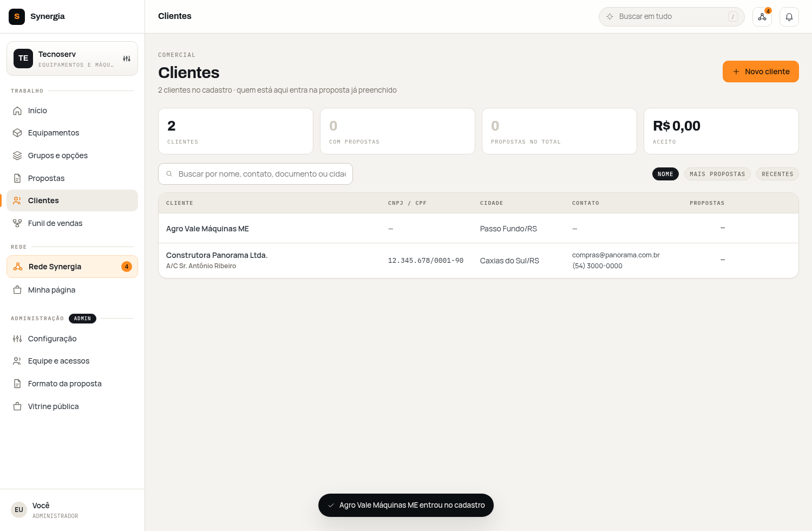This screenshot has height=531, width=812.
Task: Click the Minha página bag icon
Action: pos(17,290)
